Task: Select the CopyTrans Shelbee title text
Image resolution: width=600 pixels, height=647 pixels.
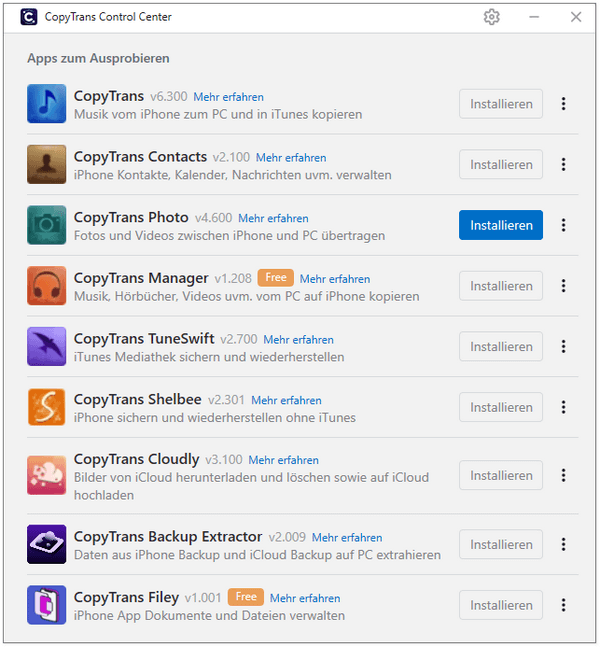Action: tap(138, 399)
